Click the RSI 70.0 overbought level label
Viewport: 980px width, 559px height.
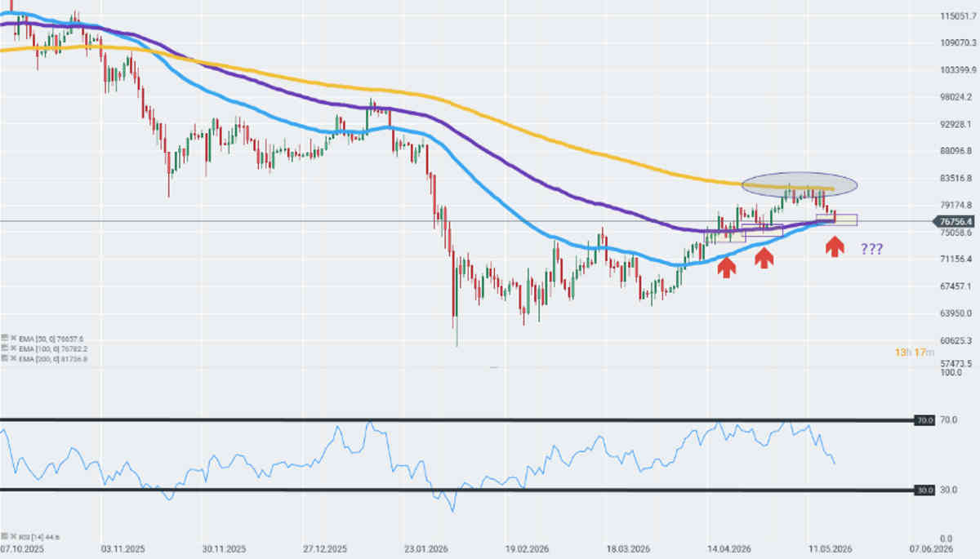click(x=924, y=420)
